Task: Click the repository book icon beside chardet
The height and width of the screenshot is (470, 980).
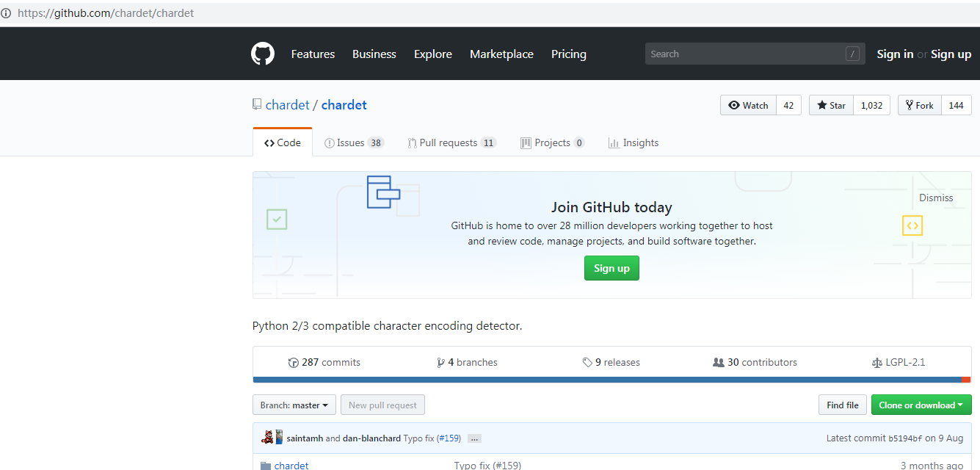Action: tap(257, 104)
